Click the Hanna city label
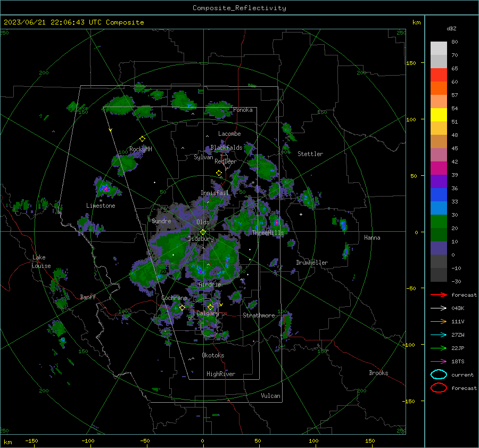 pos(372,238)
